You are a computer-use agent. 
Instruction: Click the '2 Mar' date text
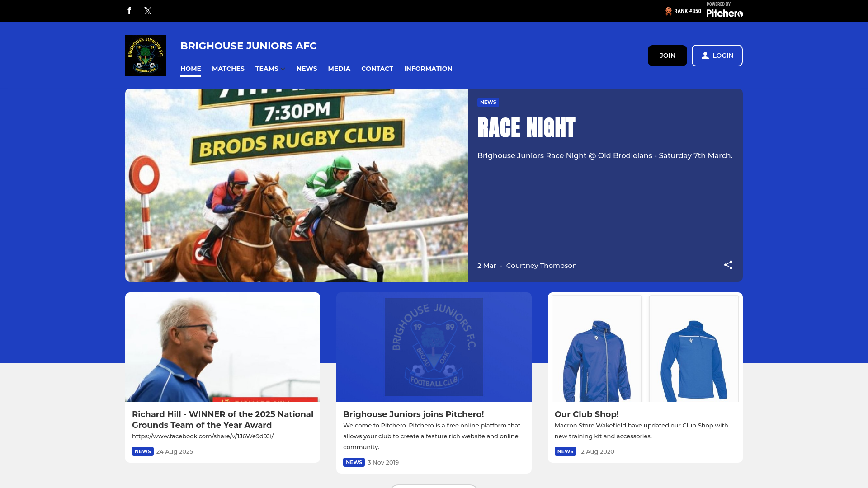487,266
